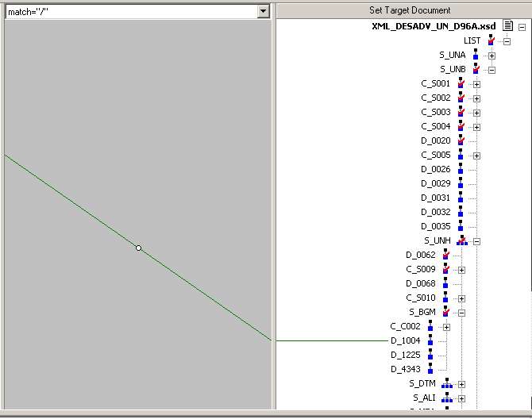Collapse the root XML_DESADV_UN_D96A.xsd node
The image size is (532, 419).
522,27
